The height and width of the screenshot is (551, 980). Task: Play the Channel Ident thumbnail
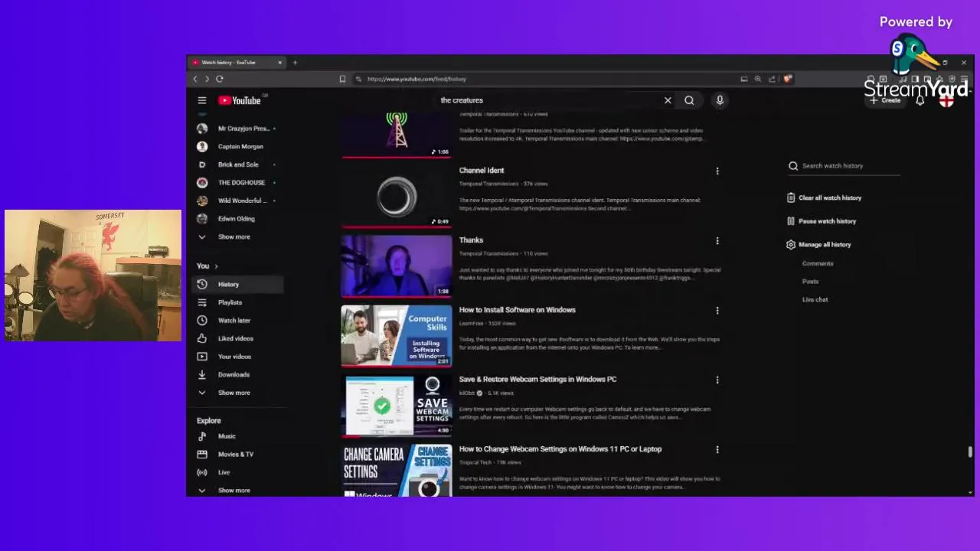coord(397,197)
